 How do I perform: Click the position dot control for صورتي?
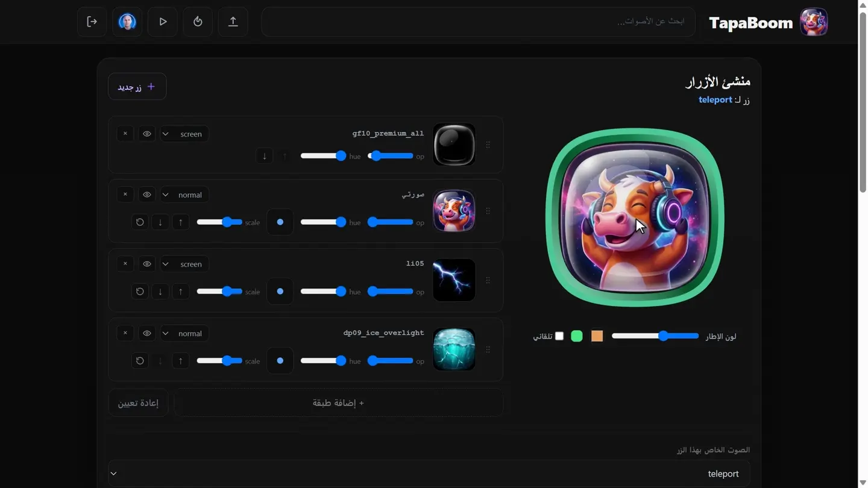coord(280,222)
